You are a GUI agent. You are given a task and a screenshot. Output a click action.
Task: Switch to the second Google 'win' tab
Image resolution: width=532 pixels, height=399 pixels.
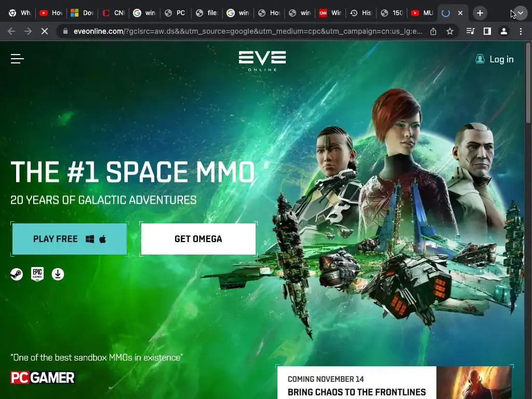coord(238,13)
